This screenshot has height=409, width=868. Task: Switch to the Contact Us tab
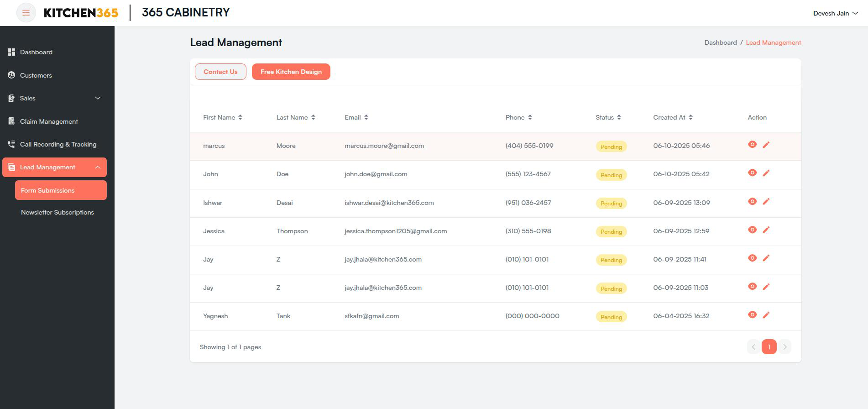220,72
